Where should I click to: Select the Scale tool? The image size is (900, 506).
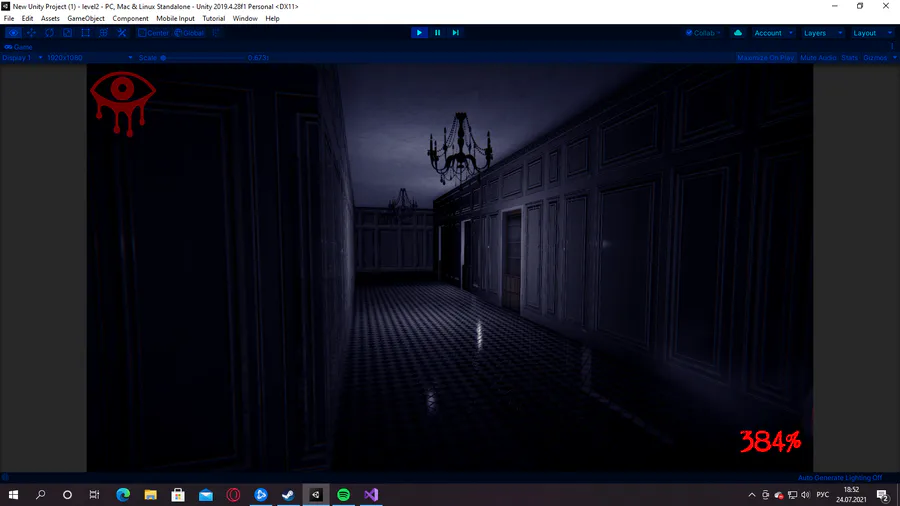pos(67,33)
